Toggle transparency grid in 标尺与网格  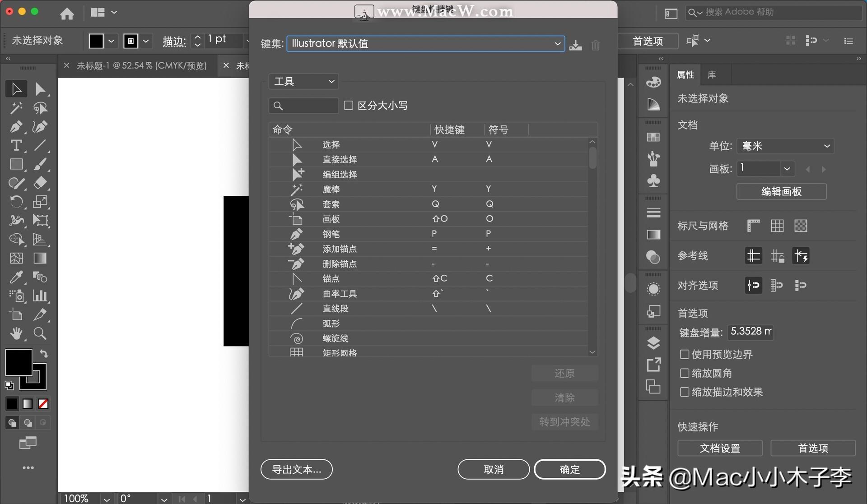[801, 226]
